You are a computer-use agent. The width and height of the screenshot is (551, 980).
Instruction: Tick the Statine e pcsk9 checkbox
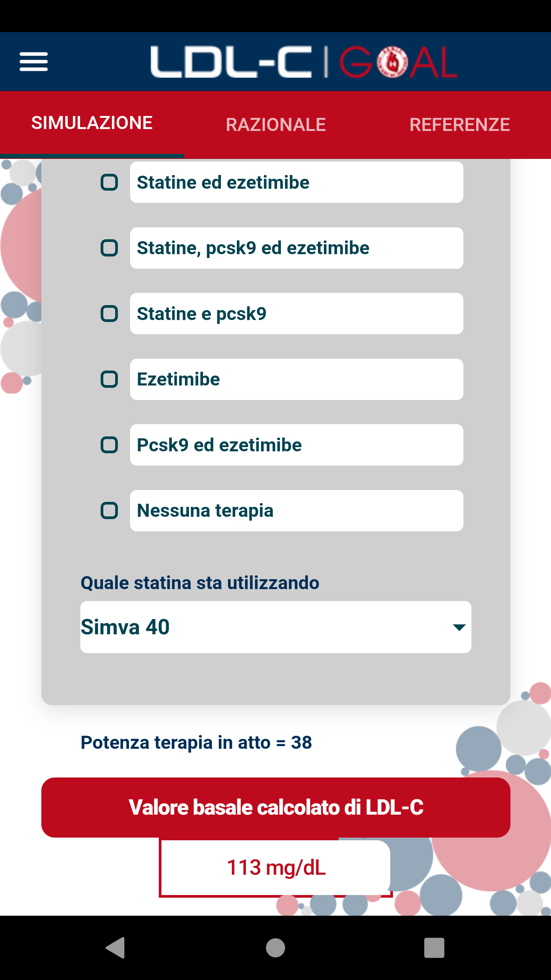109,314
